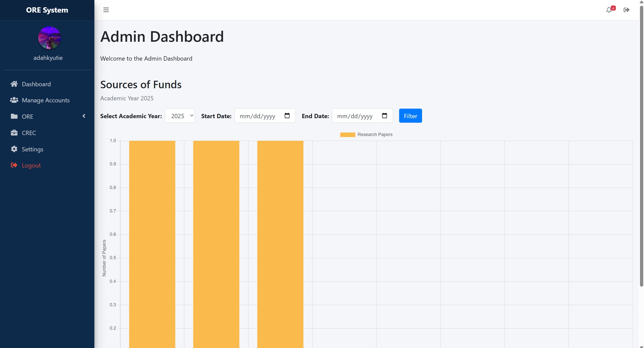The width and height of the screenshot is (644, 348).
Task: Click the ORE folder icon
Action: (14, 116)
